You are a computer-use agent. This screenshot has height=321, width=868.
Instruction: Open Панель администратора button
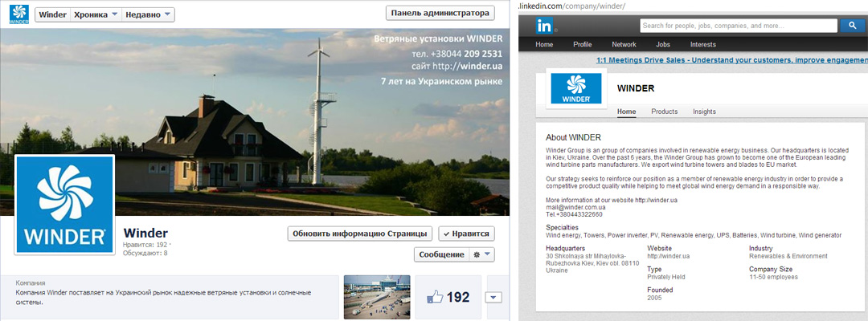tap(440, 13)
